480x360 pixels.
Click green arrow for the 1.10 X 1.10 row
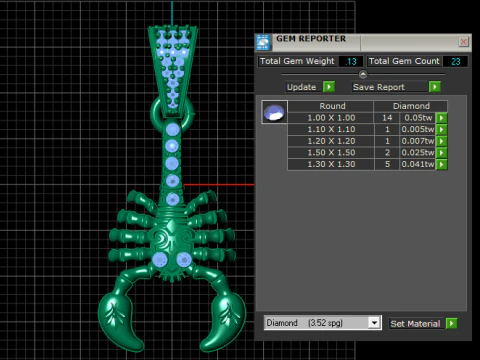pos(441,129)
